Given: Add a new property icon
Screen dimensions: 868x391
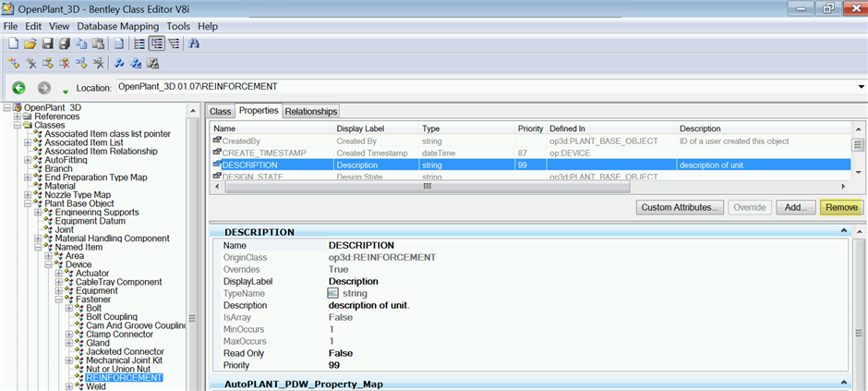Looking at the screenshot, I should pos(48,63).
